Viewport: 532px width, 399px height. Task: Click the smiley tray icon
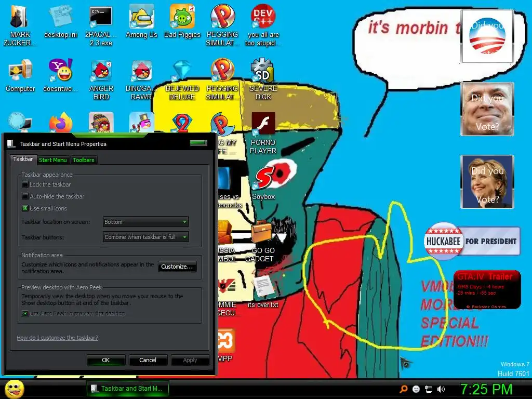[x=416, y=389]
